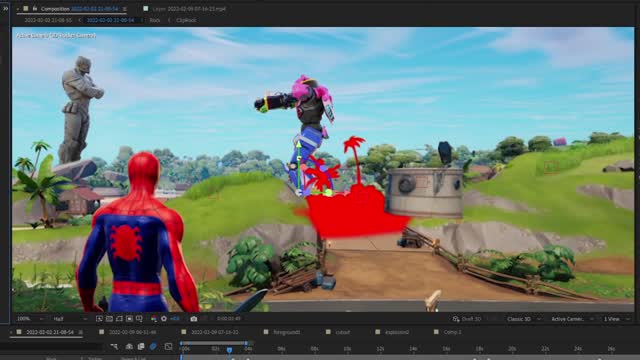The width and height of the screenshot is (640, 360).
Task: Select the 2022-02-02 21-08-54 timeline tab
Action: [50, 332]
